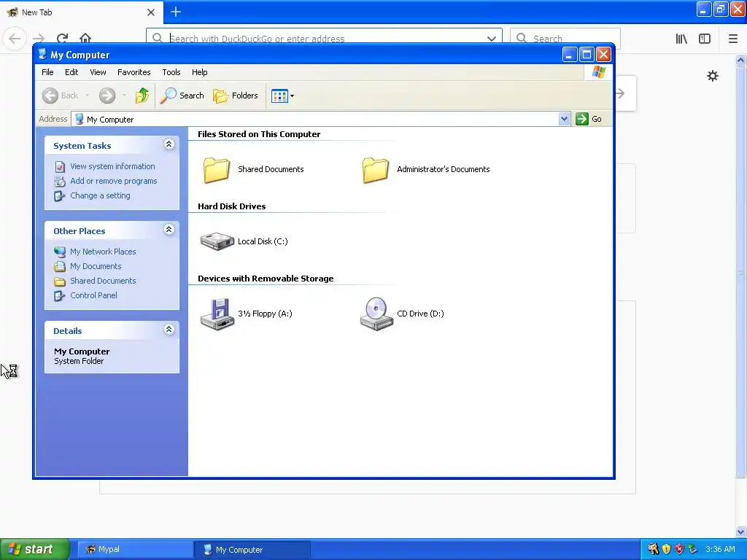This screenshot has height=560, width=747.
Task: Click the Mypal browser back arrow
Action: pos(15,38)
